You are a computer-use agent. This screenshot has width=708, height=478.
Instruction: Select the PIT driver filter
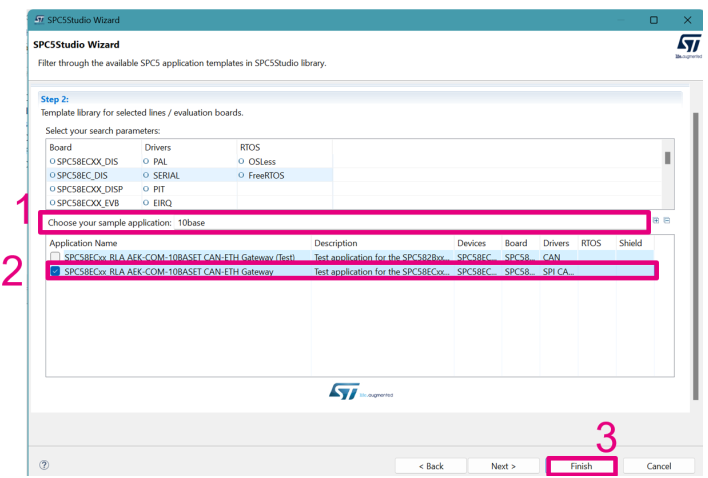pos(154,189)
